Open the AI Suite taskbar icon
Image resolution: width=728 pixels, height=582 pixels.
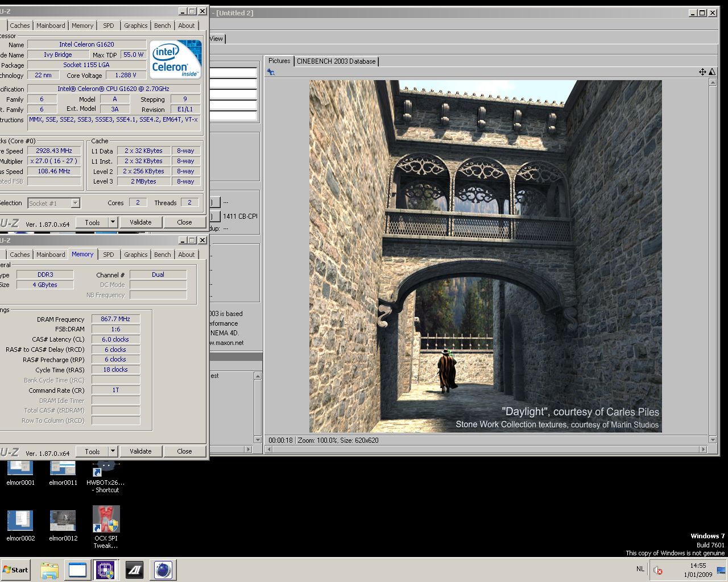[134, 570]
